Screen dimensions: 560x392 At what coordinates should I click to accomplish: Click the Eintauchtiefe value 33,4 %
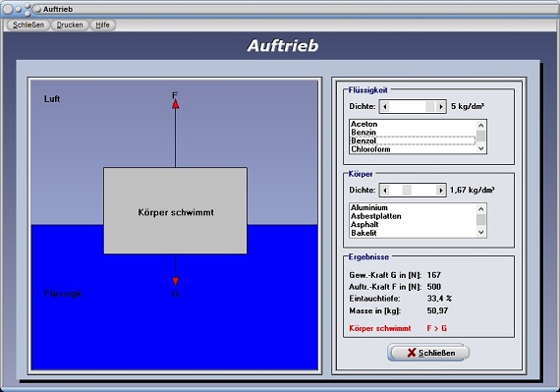[439, 299]
